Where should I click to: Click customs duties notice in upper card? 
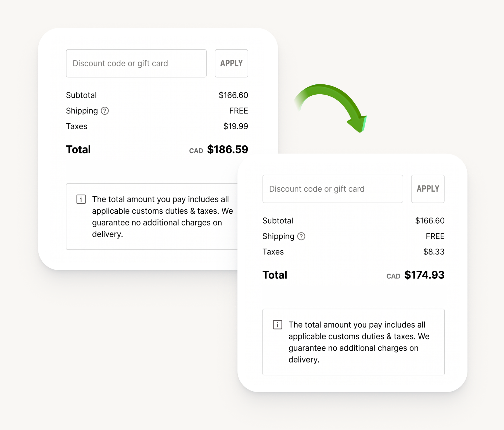tap(152, 217)
